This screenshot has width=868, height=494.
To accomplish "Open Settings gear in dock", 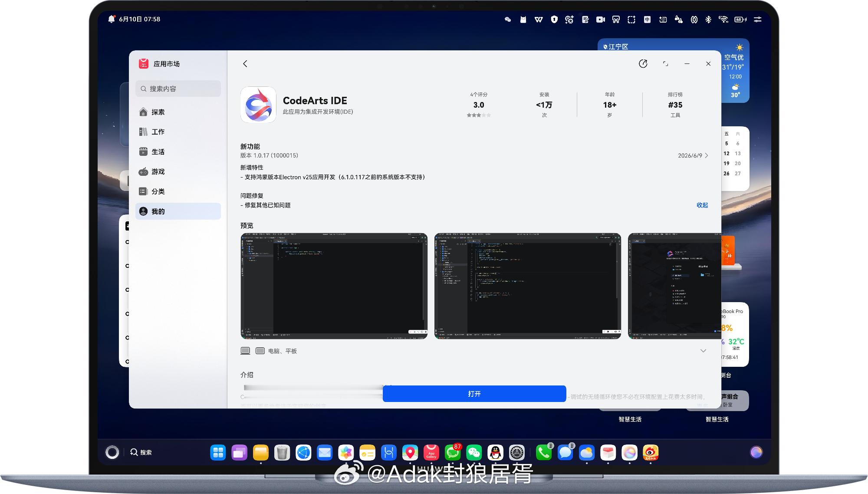I will [516, 453].
